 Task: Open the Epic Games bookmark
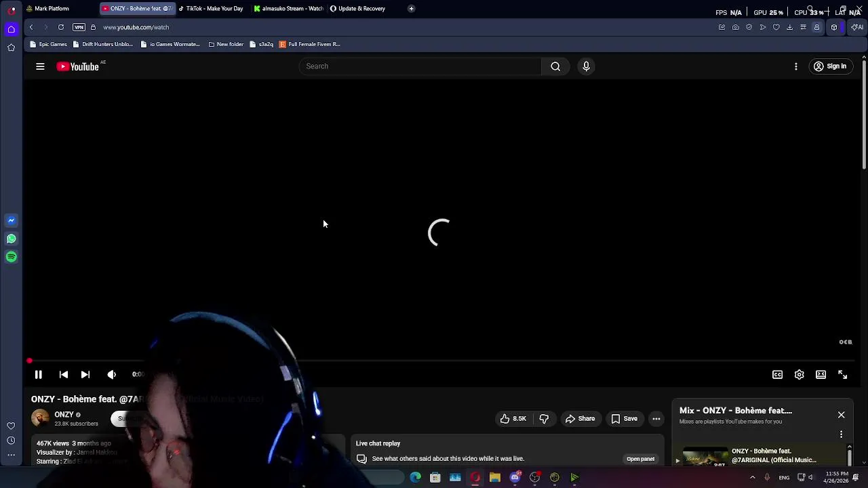point(48,44)
